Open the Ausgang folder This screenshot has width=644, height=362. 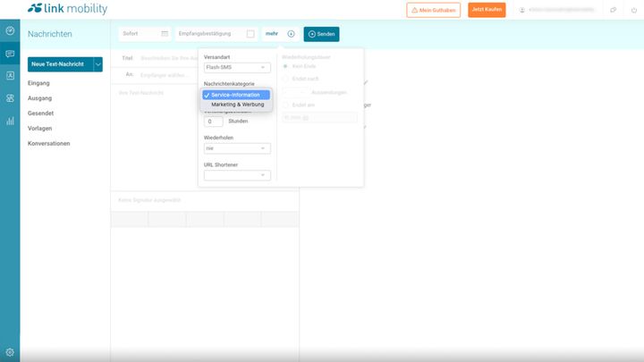pos(40,98)
